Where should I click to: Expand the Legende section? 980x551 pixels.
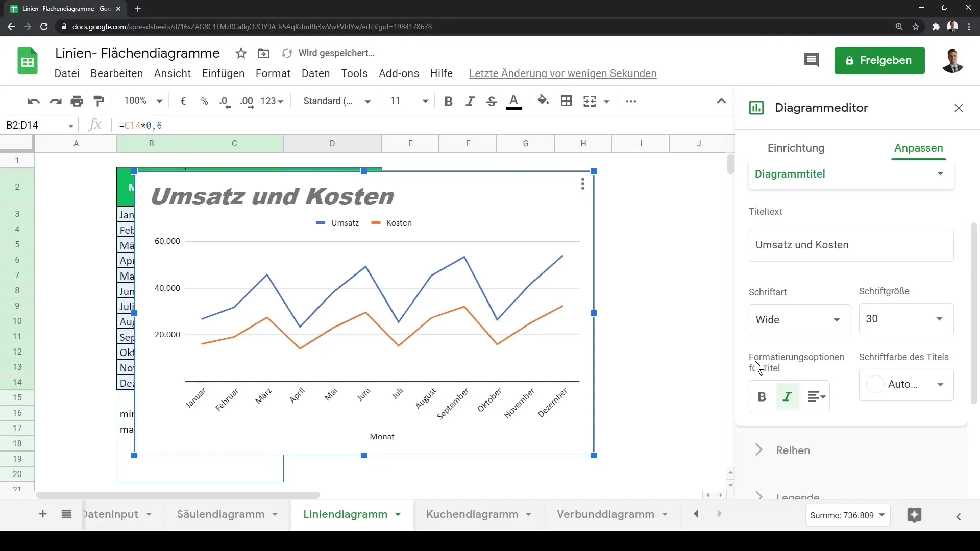click(x=759, y=496)
